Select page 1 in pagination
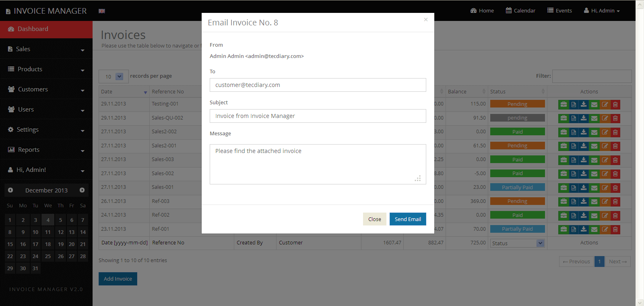This screenshot has width=644, height=306. pos(599,262)
